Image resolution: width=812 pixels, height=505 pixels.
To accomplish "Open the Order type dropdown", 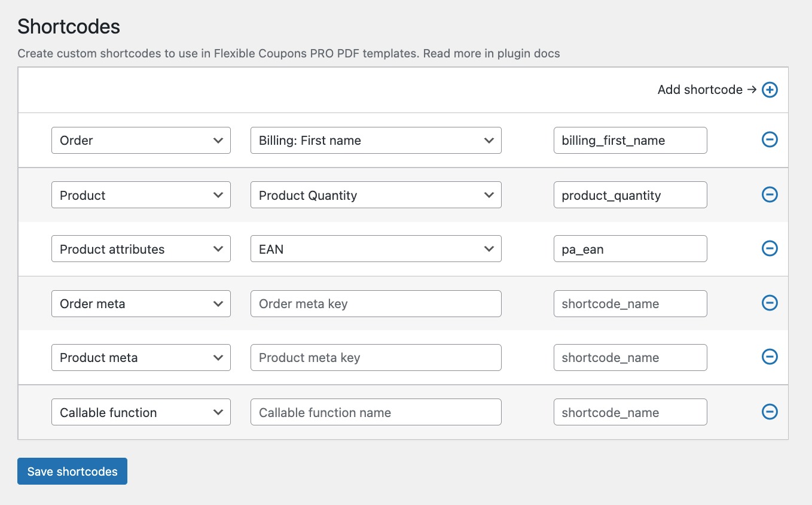I will coord(141,141).
